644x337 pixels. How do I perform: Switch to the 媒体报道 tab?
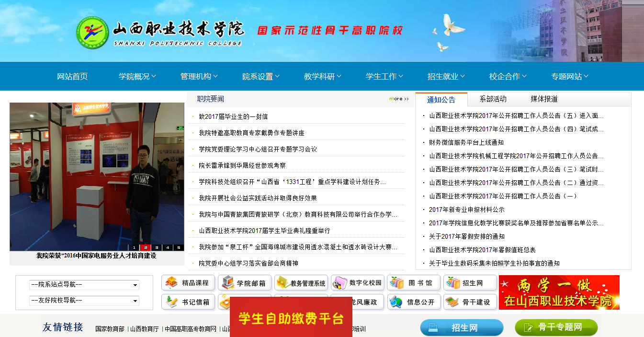click(544, 99)
